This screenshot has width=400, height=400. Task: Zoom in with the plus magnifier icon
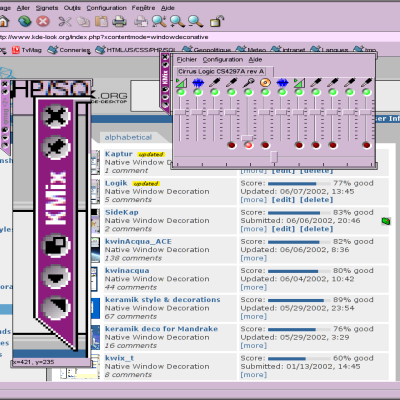click(x=177, y=21)
